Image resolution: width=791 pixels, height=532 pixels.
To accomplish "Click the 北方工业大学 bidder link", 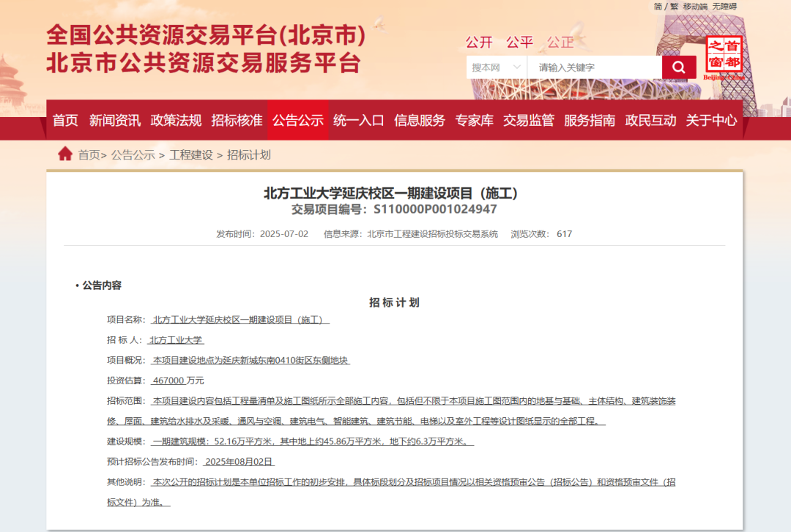I will pyautogui.click(x=177, y=340).
